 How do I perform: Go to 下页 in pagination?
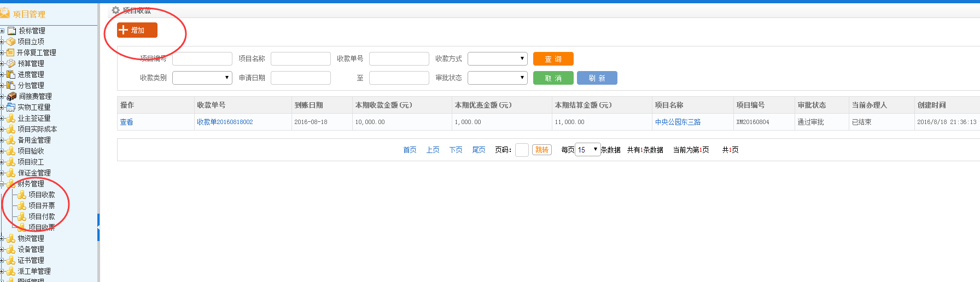pyautogui.click(x=456, y=150)
